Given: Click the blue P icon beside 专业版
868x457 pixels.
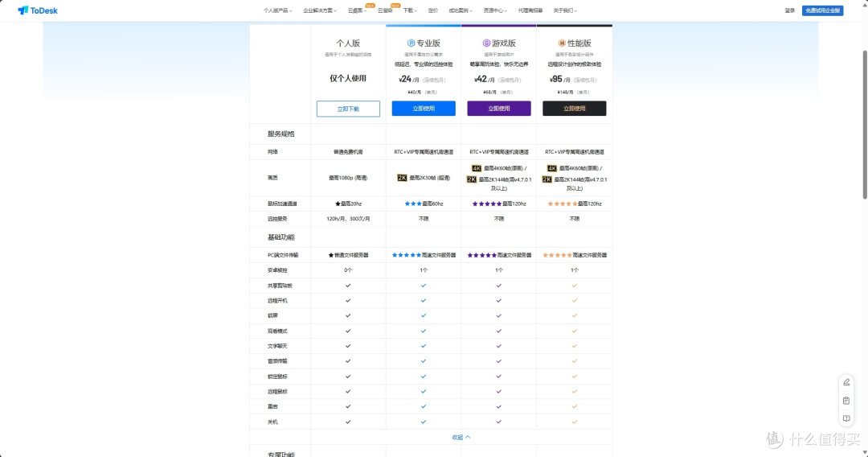Looking at the screenshot, I should 411,43.
